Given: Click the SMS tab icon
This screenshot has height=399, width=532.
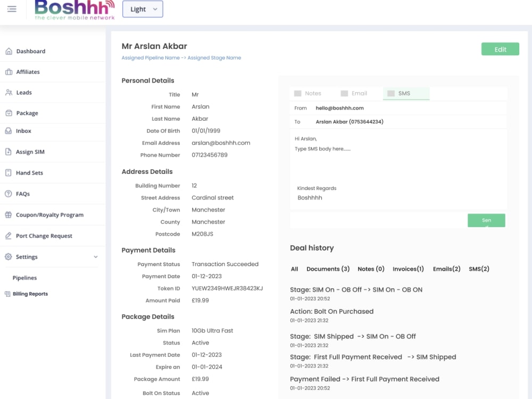Looking at the screenshot, I should 391,93.
